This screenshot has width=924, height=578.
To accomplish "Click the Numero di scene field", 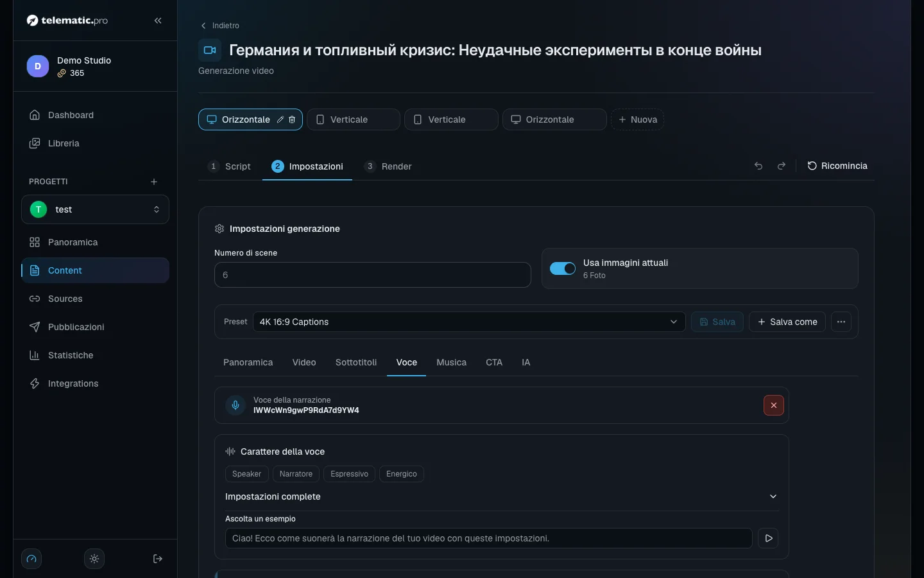I will [373, 275].
